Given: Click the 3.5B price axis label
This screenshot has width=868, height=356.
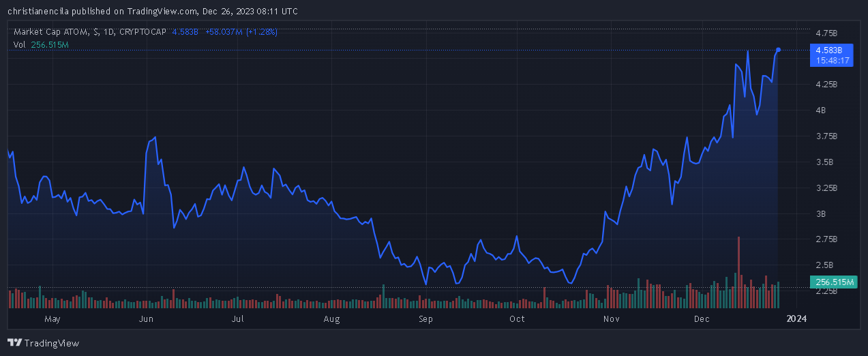Looking at the screenshot, I should pyautogui.click(x=824, y=162).
